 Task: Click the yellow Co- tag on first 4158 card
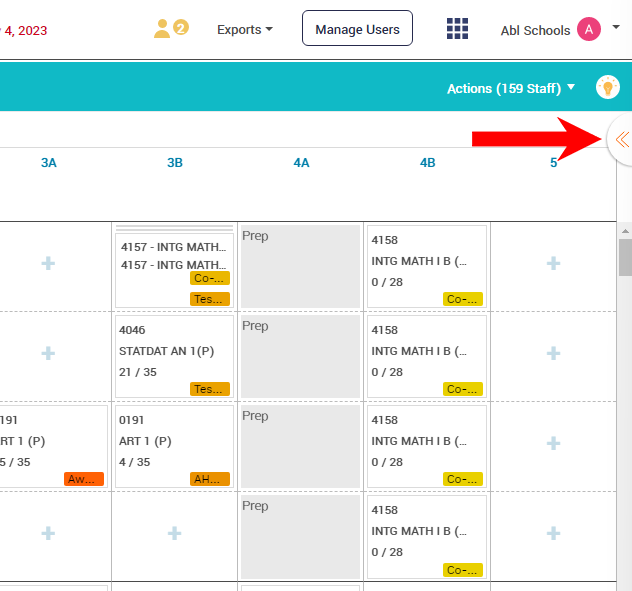(463, 299)
